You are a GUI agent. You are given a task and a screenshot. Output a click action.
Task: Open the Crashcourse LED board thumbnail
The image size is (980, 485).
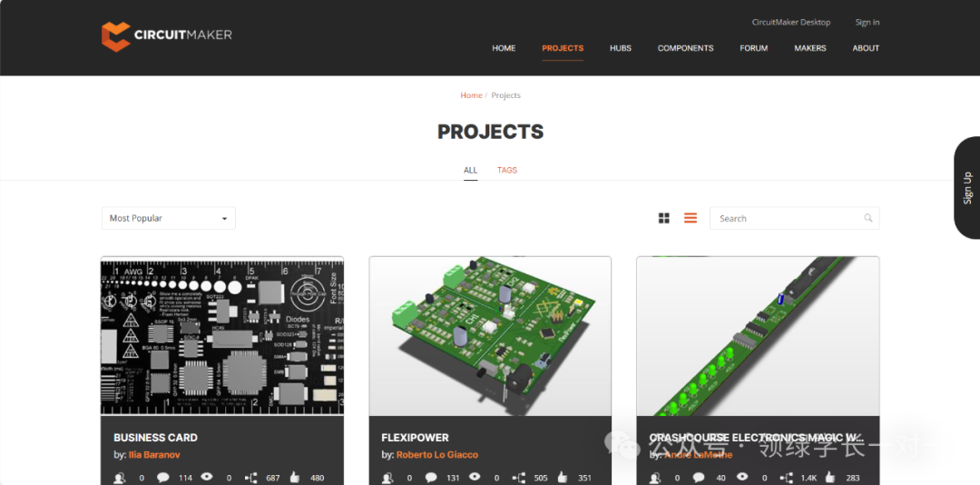pos(758,336)
